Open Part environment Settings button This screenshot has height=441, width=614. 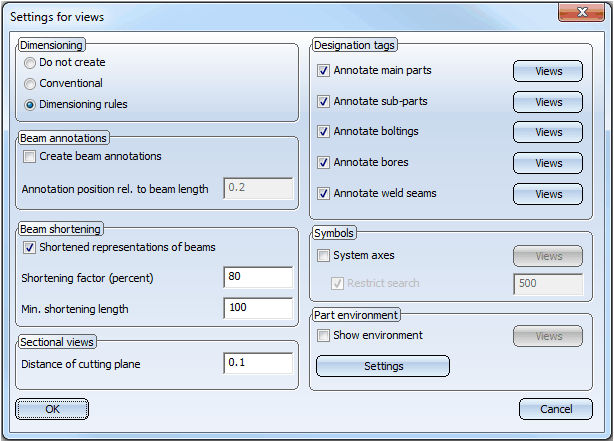383,366
